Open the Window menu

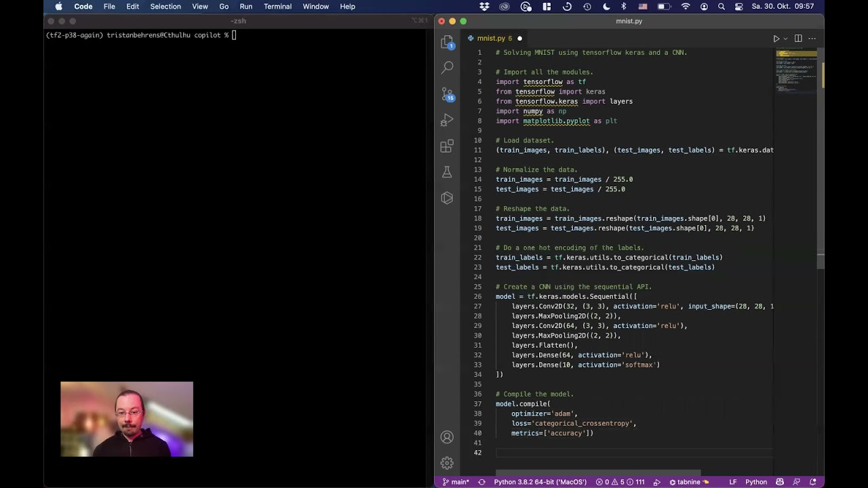[316, 6]
